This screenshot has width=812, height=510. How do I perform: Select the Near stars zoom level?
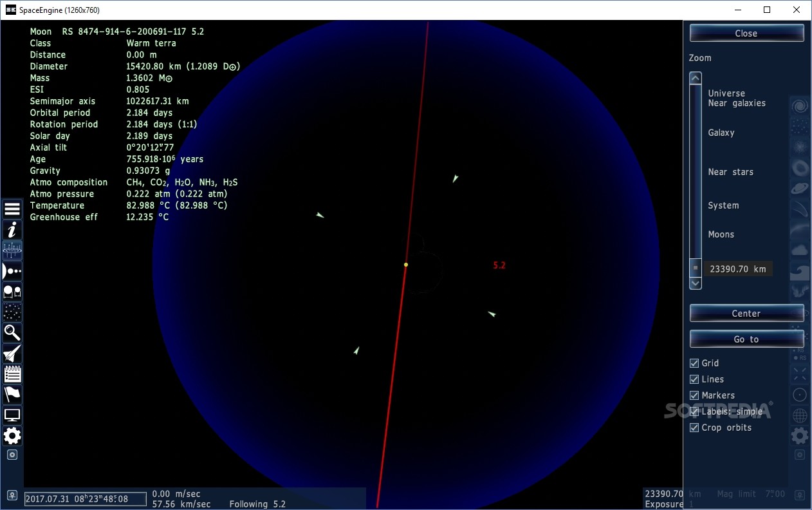[x=730, y=172]
